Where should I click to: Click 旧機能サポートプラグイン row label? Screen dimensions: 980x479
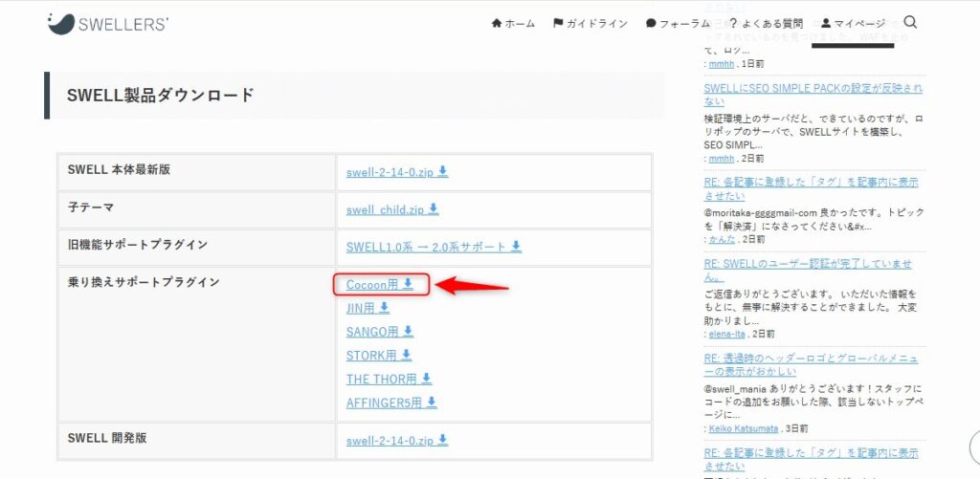pos(137,245)
